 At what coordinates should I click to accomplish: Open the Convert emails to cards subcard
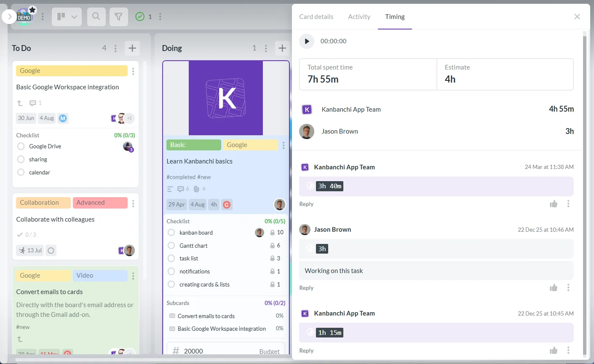pyautogui.click(x=206, y=316)
